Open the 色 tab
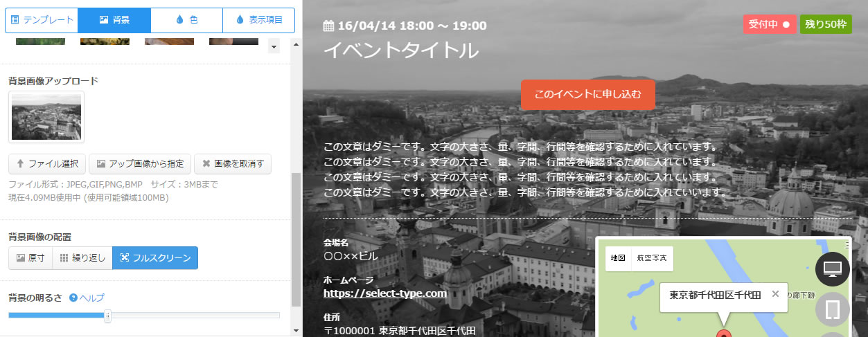 (186, 20)
